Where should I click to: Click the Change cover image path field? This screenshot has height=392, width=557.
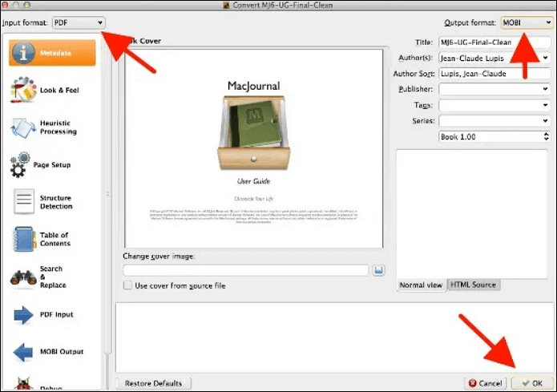click(246, 270)
